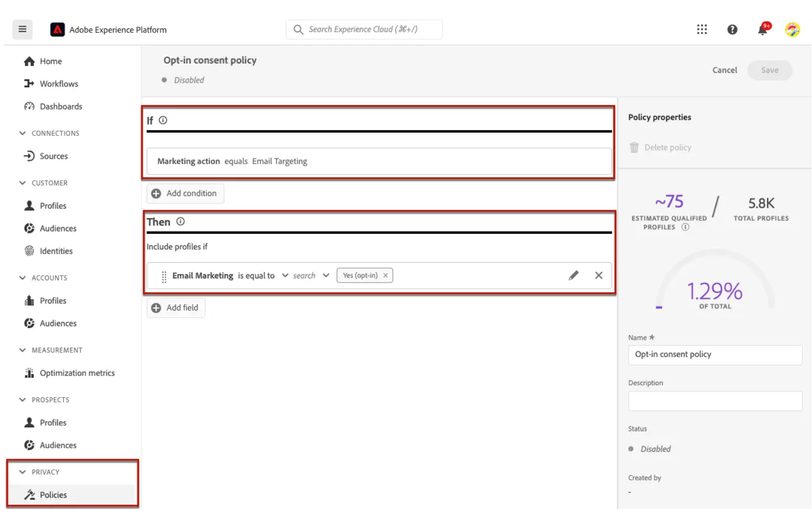Open Profiles under Accounts
812x517 pixels.
(45, 300)
